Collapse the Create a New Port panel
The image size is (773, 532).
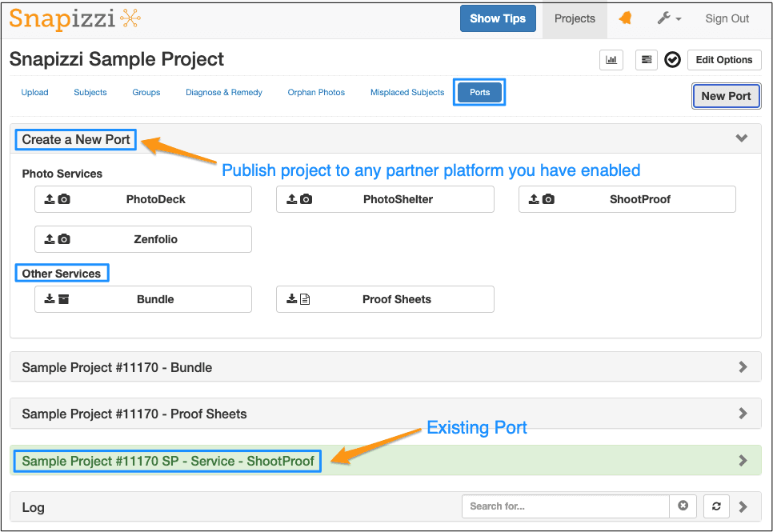742,138
